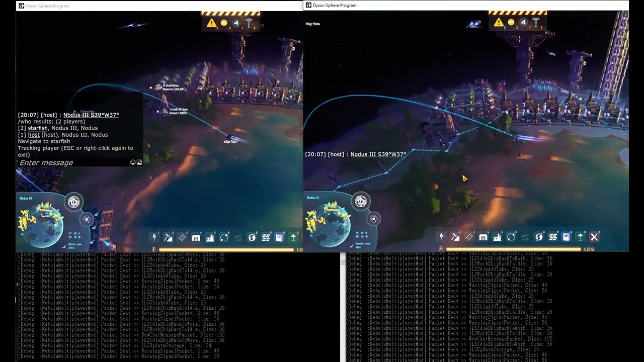Click Ping text in right window
644x362 pixels.
(x=312, y=24)
